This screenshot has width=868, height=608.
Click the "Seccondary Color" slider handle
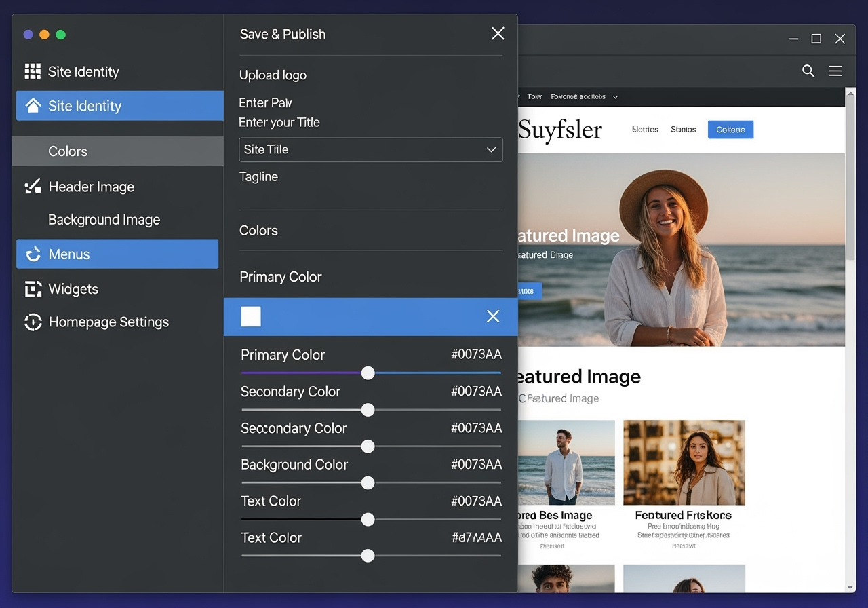pos(368,446)
